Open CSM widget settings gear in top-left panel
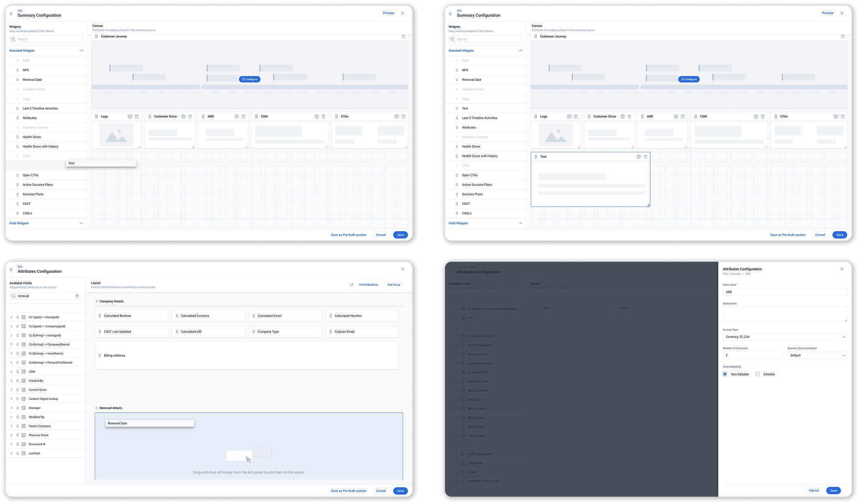Screen dimensions: 859x504 coord(316,117)
